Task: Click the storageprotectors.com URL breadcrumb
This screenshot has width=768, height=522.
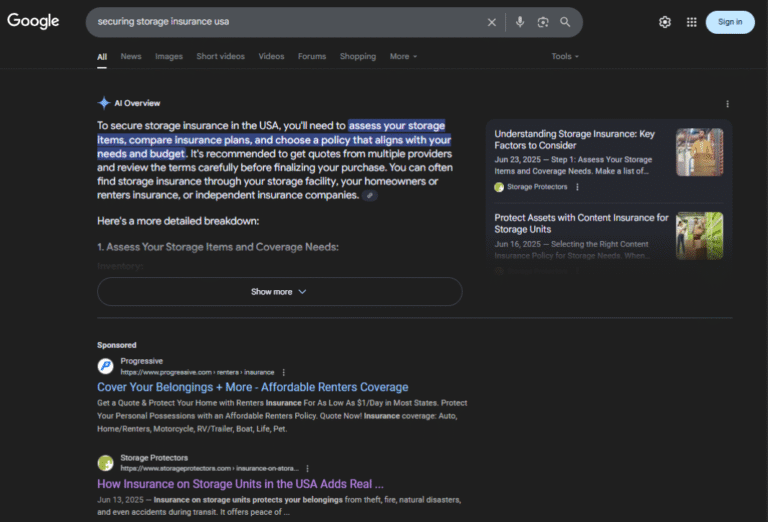Action: pyautogui.click(x=210, y=469)
